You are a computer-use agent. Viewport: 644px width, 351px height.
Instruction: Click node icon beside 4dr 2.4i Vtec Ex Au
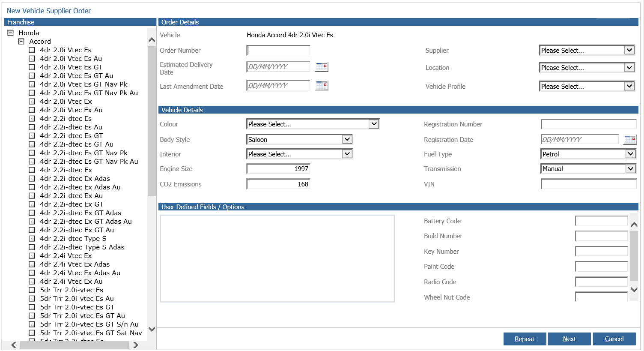point(32,281)
